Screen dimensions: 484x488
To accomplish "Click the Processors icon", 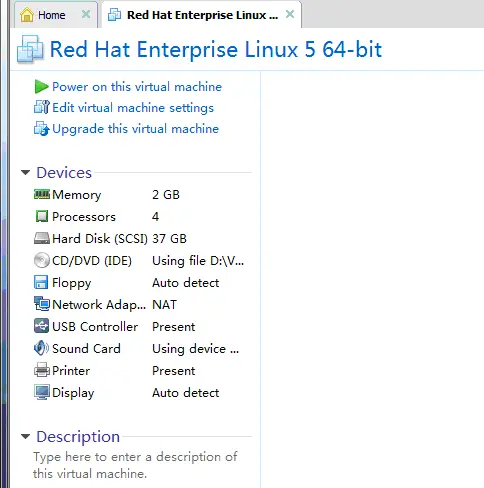I will pyautogui.click(x=42, y=217).
